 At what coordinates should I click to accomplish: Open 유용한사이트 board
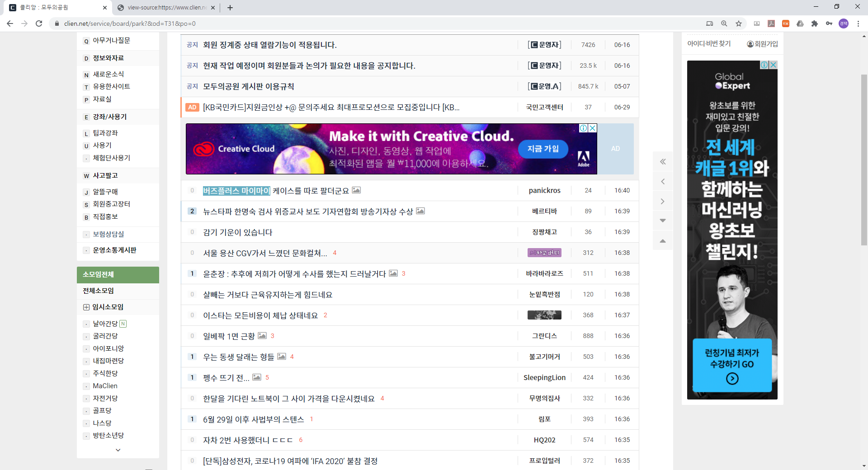click(x=111, y=87)
